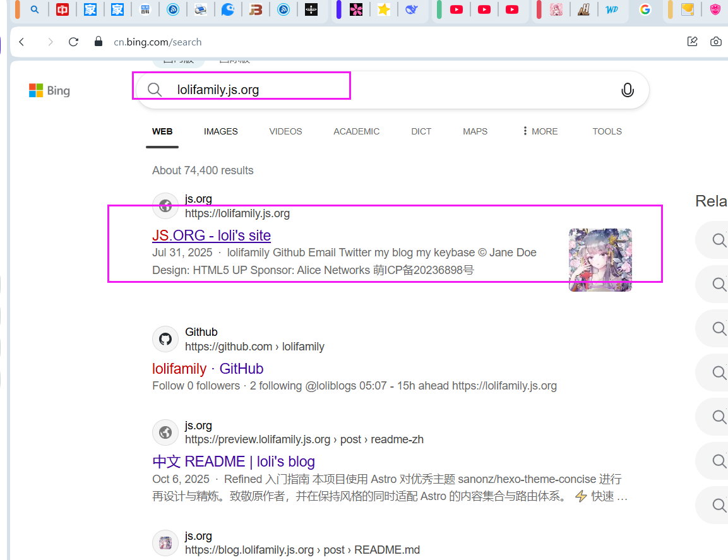Click the padlock site info icon

tap(98, 42)
